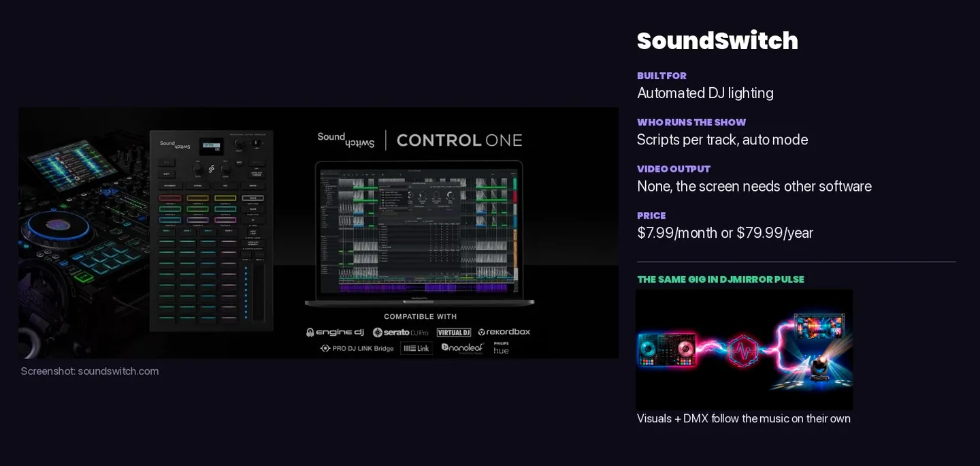Click "Scripts per track, auto mode" text

pyautogui.click(x=722, y=140)
